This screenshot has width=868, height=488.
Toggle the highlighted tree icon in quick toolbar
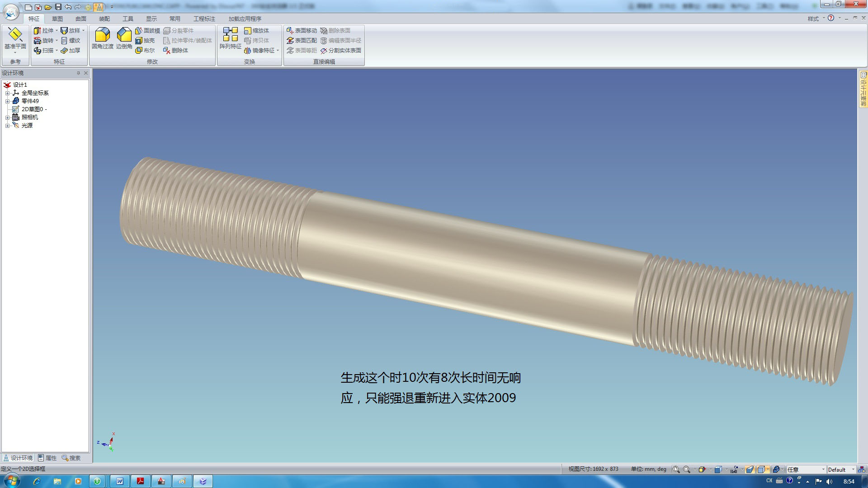98,7
